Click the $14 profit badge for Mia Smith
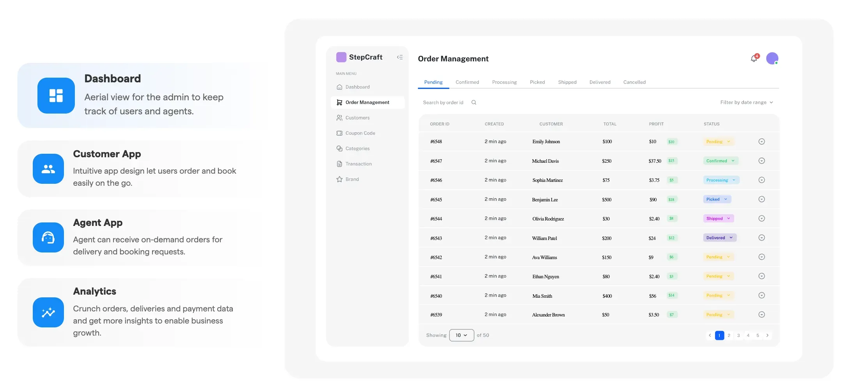 pyautogui.click(x=671, y=295)
